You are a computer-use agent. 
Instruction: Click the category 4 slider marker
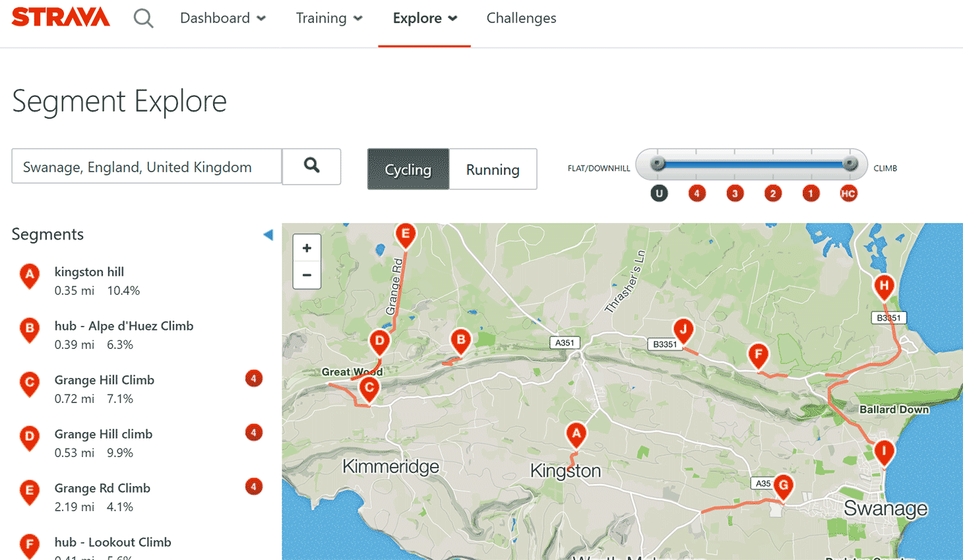pos(697,193)
